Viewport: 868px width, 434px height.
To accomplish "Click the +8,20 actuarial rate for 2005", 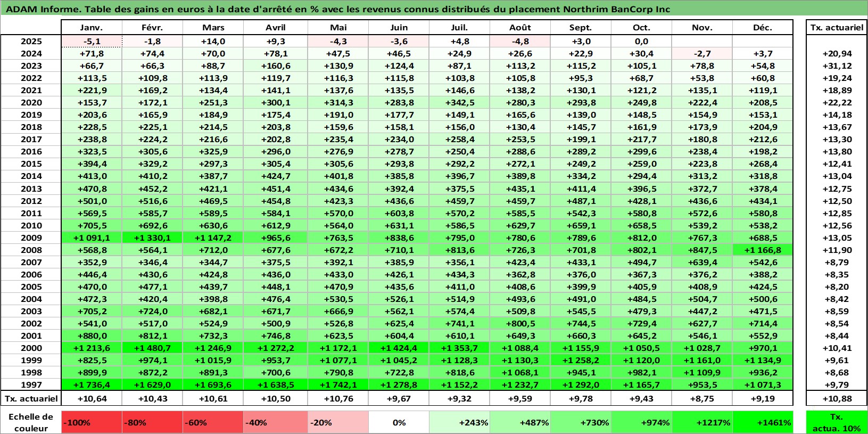I will coord(837,286).
